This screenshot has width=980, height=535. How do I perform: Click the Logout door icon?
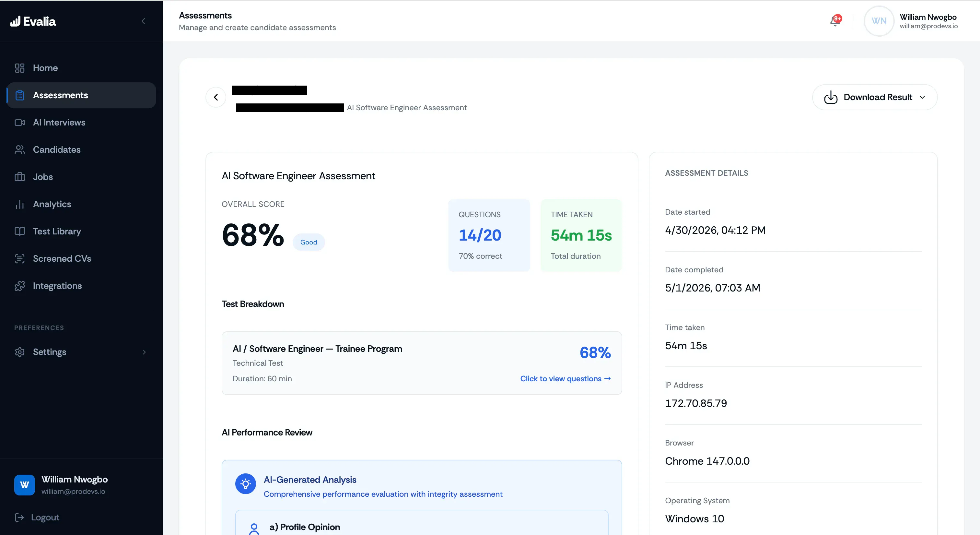point(19,517)
